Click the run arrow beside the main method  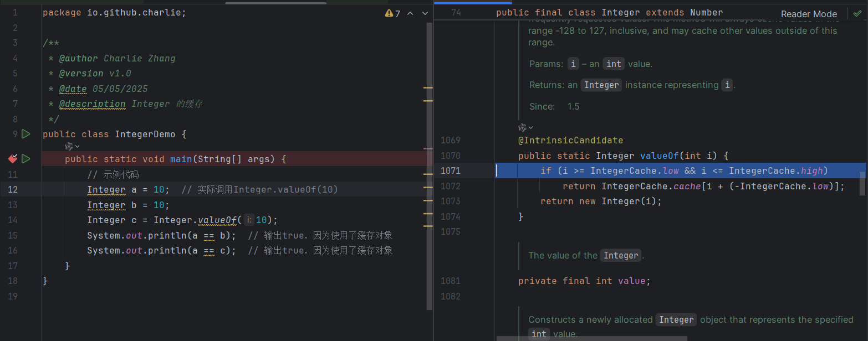pos(25,159)
